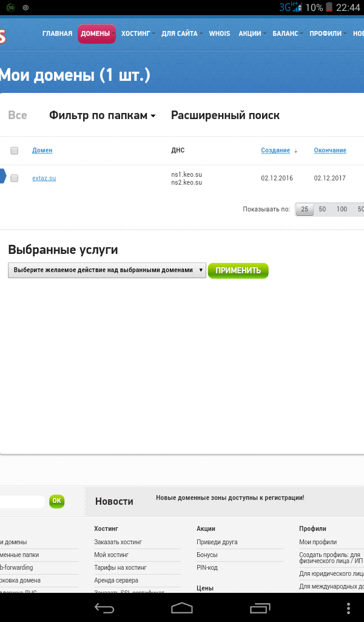Open the domain action select dropdown

click(x=107, y=270)
